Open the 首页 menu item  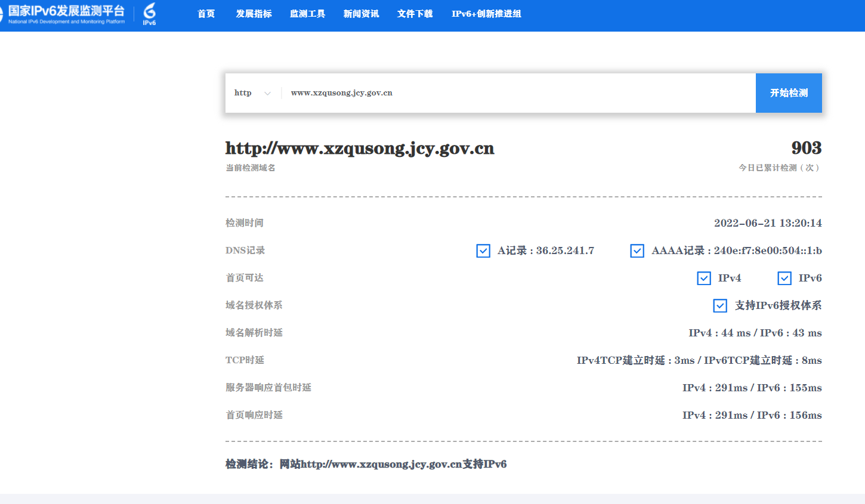(x=206, y=14)
